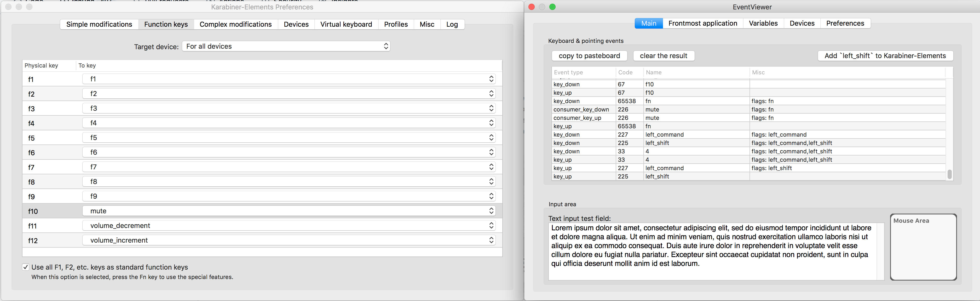Click 'clear the result'
Image resolution: width=980 pixels, height=301 pixels.
pyautogui.click(x=664, y=56)
